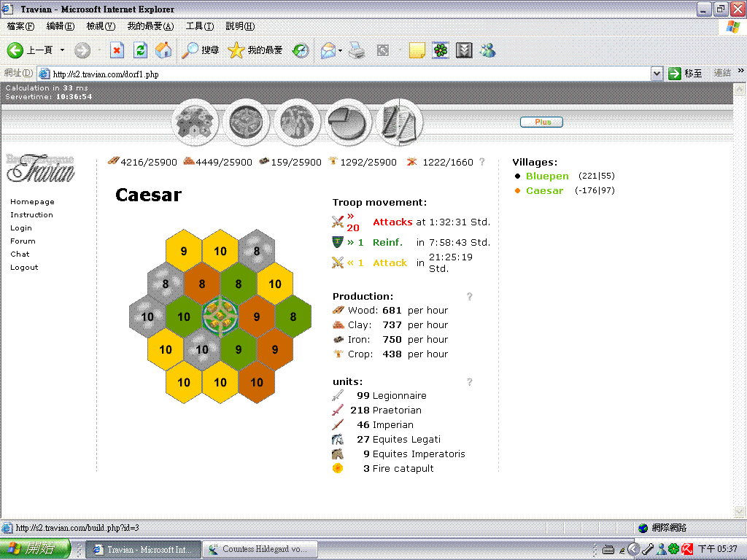Open the History clock icon
The width and height of the screenshot is (747, 560).
[x=301, y=50]
